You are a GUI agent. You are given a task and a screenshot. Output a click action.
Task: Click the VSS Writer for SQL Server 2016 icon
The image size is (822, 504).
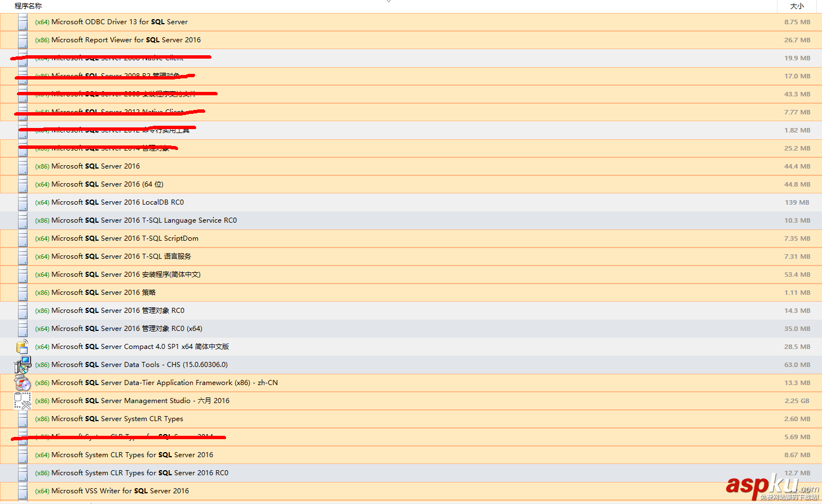(x=23, y=491)
